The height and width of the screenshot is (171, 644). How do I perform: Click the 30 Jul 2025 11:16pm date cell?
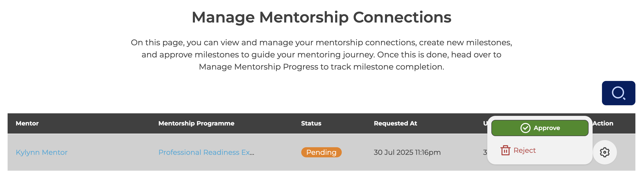tap(407, 152)
